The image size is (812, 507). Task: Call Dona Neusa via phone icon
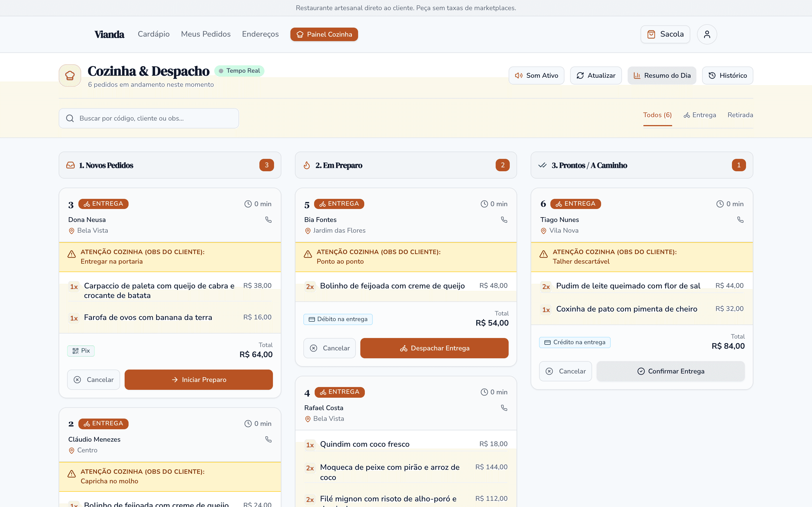(268, 220)
